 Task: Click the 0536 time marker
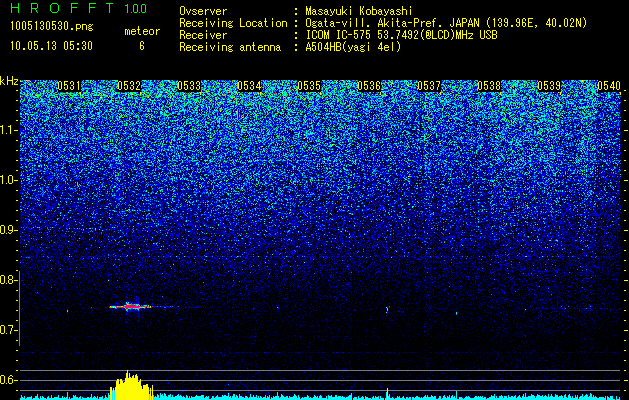(369, 86)
